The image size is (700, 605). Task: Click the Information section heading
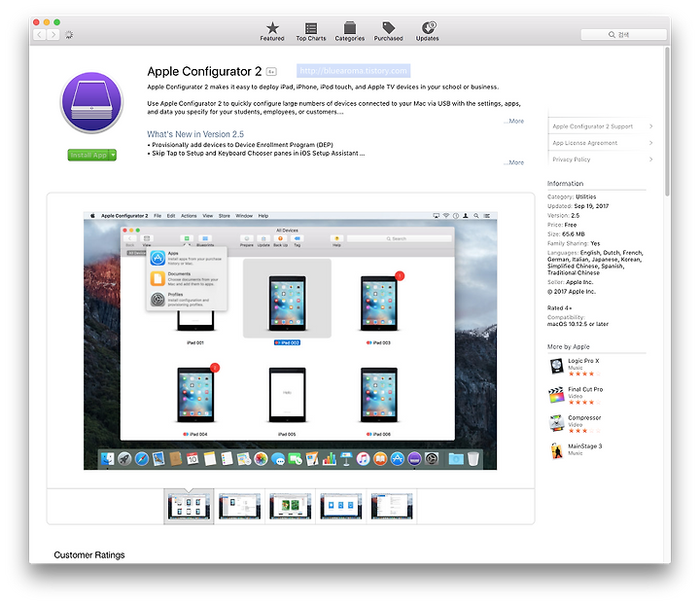(x=565, y=184)
